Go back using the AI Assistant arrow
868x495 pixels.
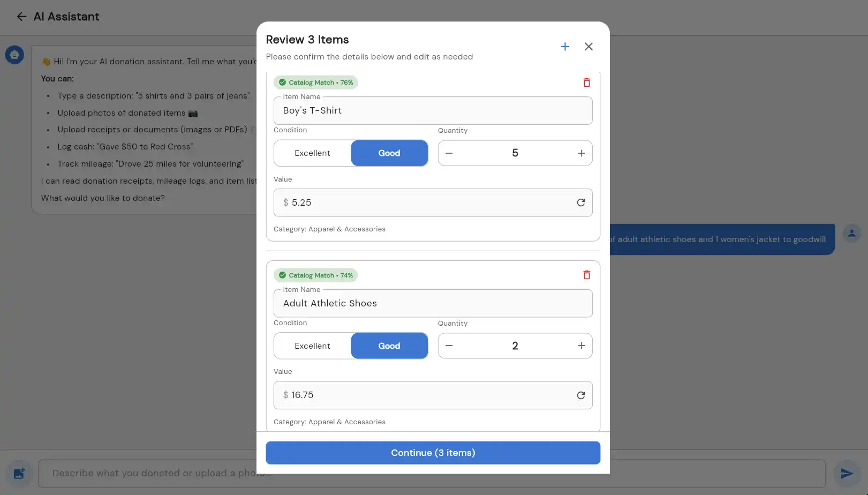21,17
